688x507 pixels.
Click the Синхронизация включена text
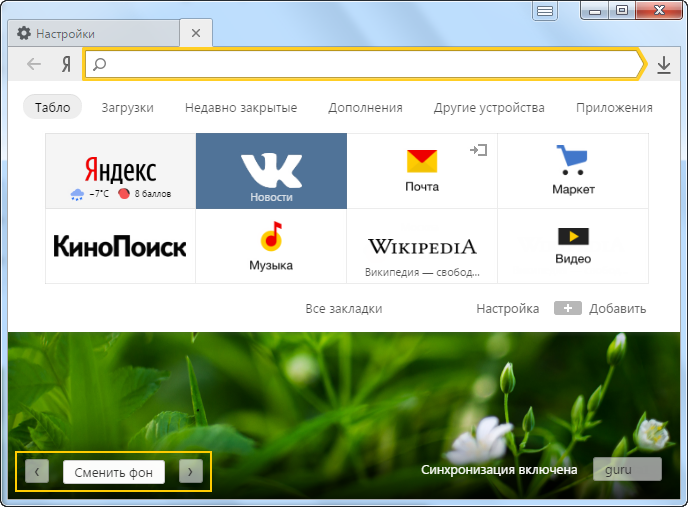pyautogui.click(x=499, y=470)
